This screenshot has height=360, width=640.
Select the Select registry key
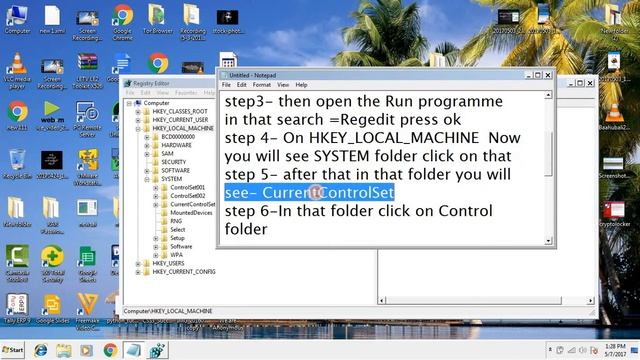click(178, 230)
